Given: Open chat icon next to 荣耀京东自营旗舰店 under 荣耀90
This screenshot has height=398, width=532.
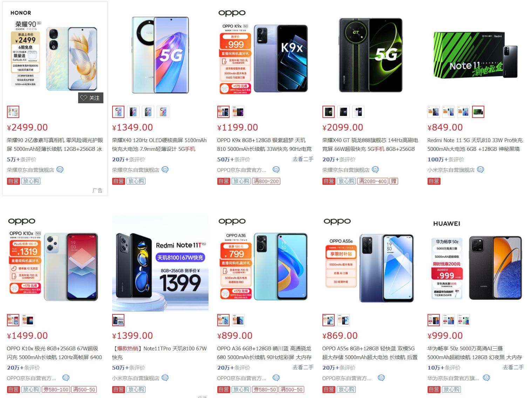Looking at the screenshot, I should pos(60,170).
